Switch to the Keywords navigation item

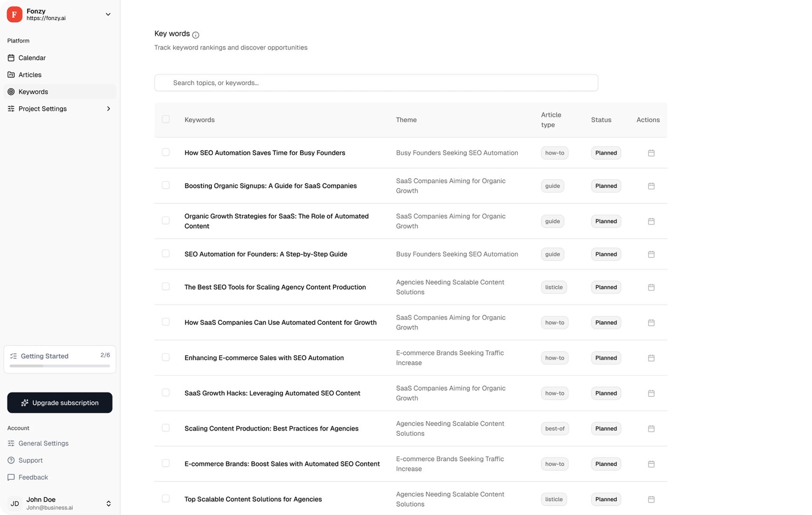pyautogui.click(x=33, y=92)
